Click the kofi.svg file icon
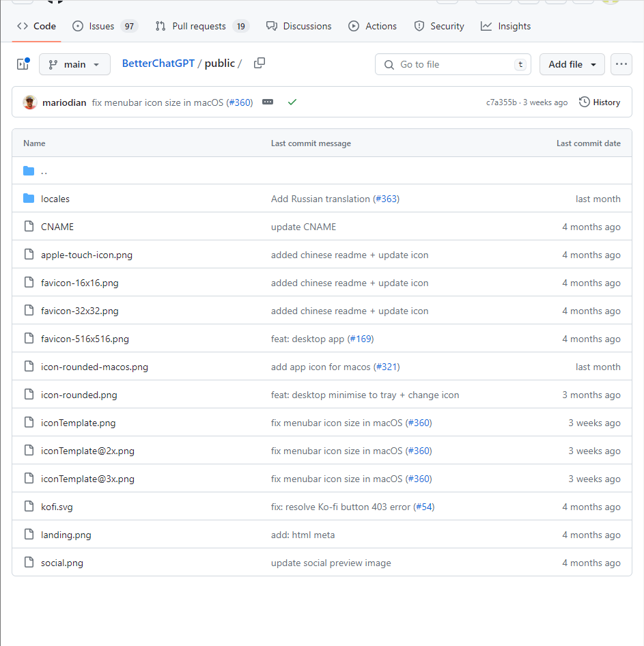Screen dimensions: 644x646 pos(29,507)
